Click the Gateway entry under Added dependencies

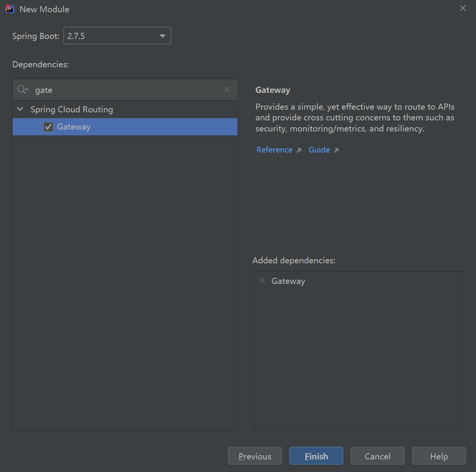coord(288,281)
